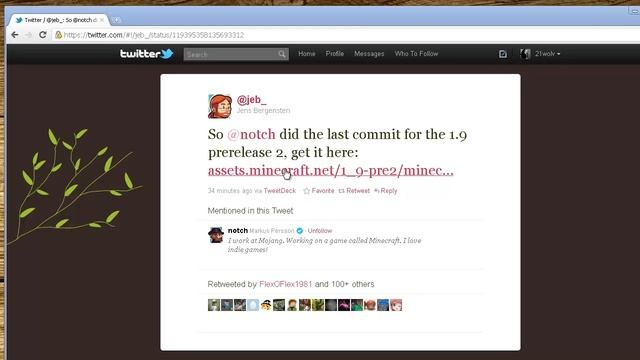
Task: Open the 21wolv account dropdown
Action: pos(547,54)
